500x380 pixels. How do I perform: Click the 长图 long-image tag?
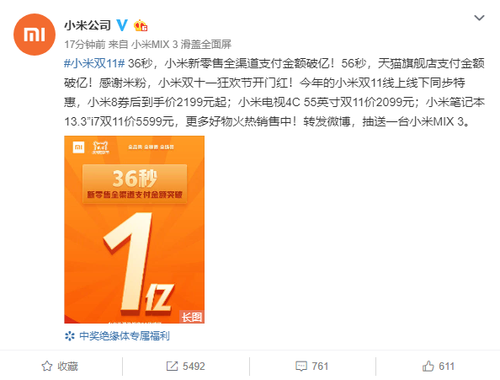click(192, 317)
